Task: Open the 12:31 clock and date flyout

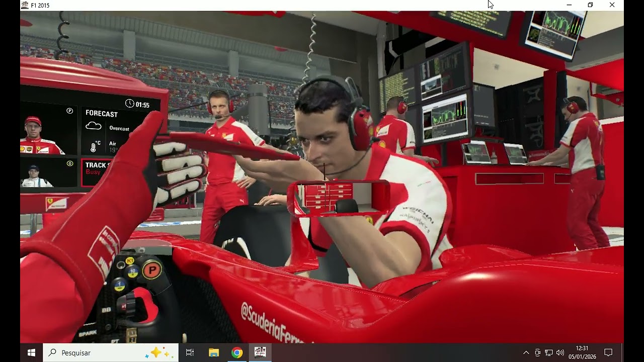Action: (x=582, y=353)
